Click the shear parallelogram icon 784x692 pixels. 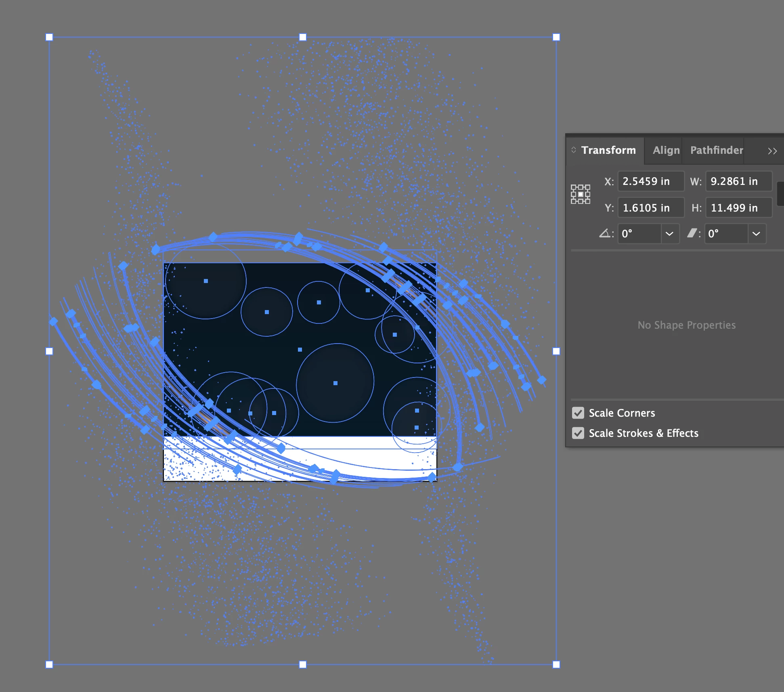pyautogui.click(x=692, y=233)
